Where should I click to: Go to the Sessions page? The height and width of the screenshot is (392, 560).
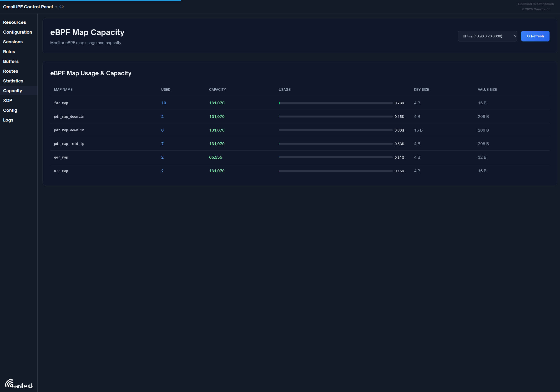[x=13, y=42]
